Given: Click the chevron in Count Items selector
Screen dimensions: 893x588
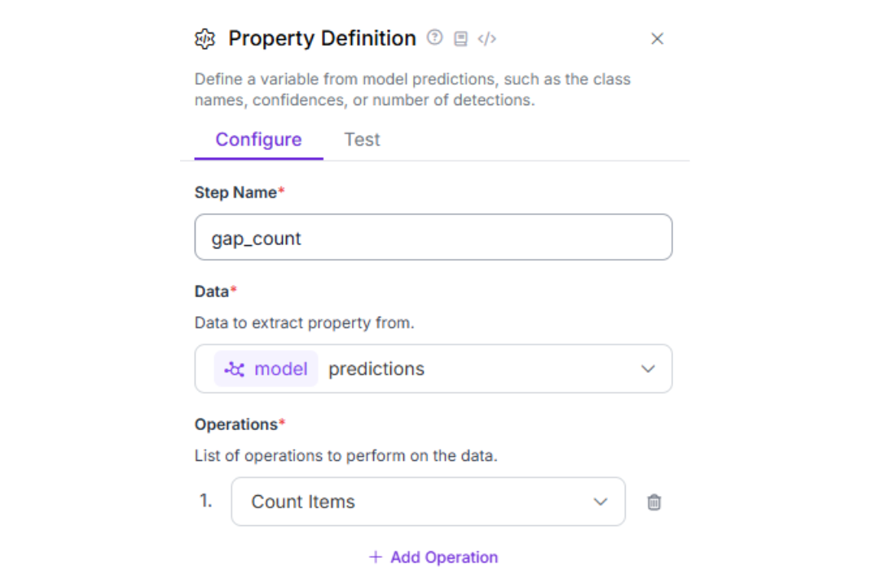Looking at the screenshot, I should pos(600,502).
